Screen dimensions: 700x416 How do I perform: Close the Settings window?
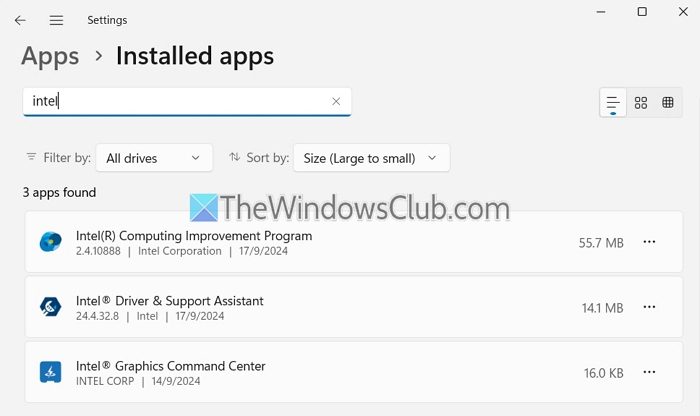(x=683, y=12)
